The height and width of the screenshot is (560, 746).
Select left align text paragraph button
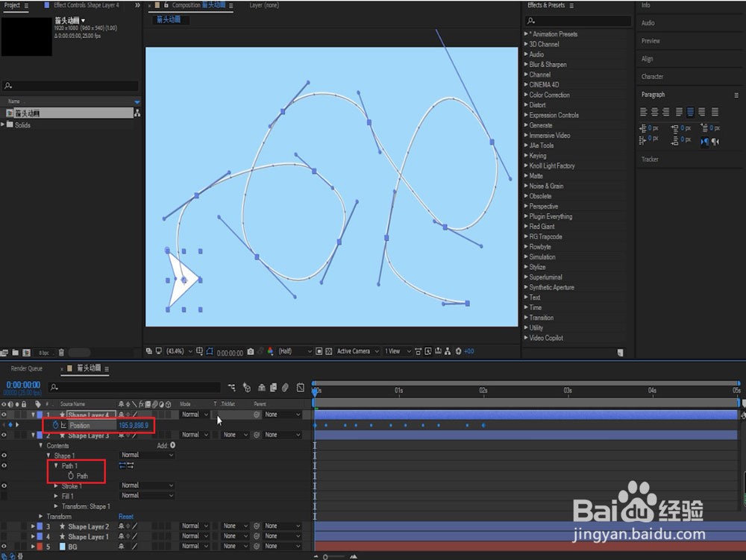coord(643,112)
